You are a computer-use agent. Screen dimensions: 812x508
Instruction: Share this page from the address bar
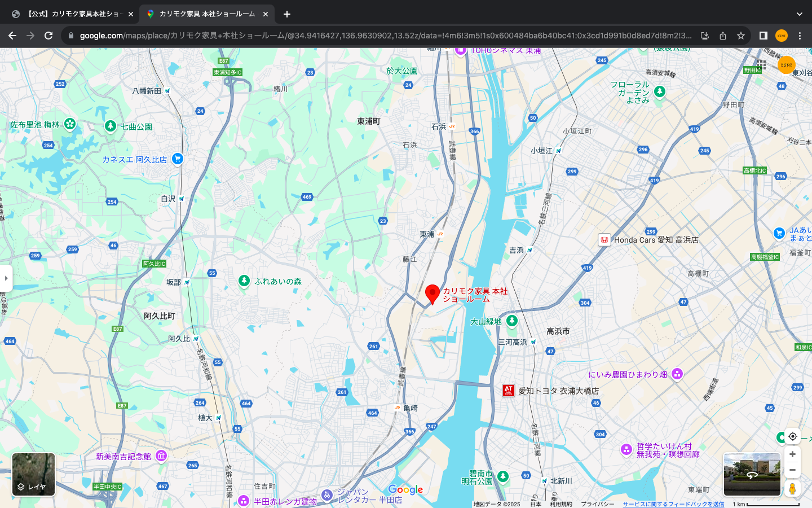pyautogui.click(x=723, y=36)
